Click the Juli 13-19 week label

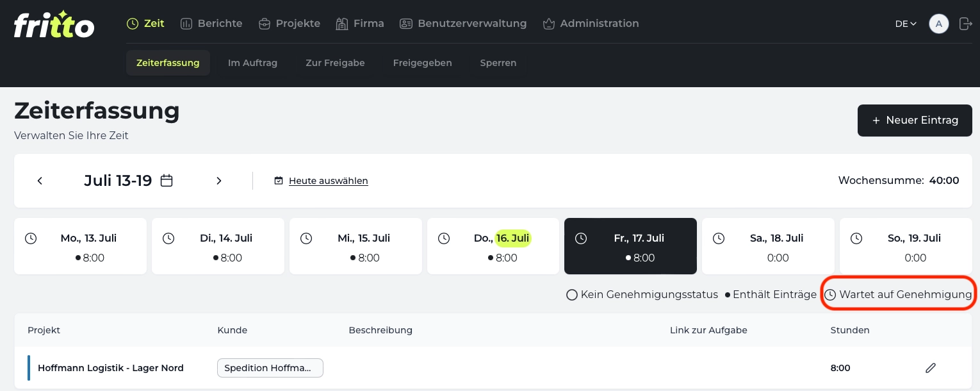[118, 181]
